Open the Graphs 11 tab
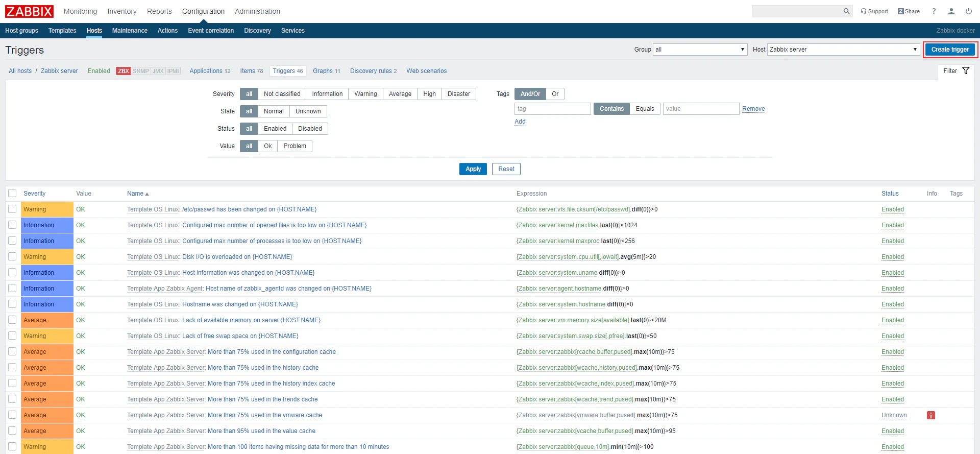 (327, 71)
